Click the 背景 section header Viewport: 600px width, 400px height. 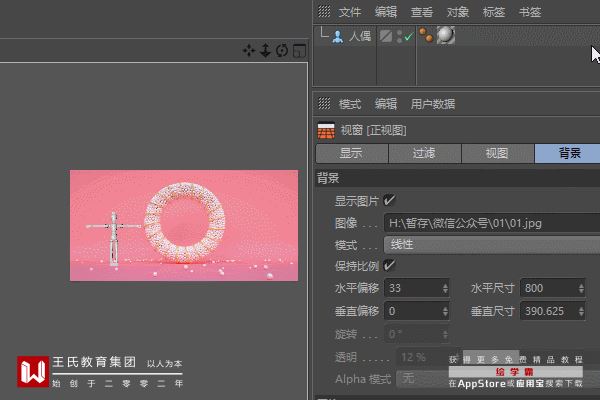pos(457,178)
